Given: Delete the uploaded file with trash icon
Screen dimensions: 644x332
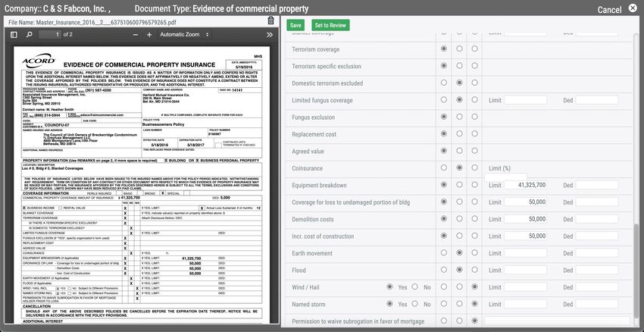Looking at the screenshot, I should 270,20.
